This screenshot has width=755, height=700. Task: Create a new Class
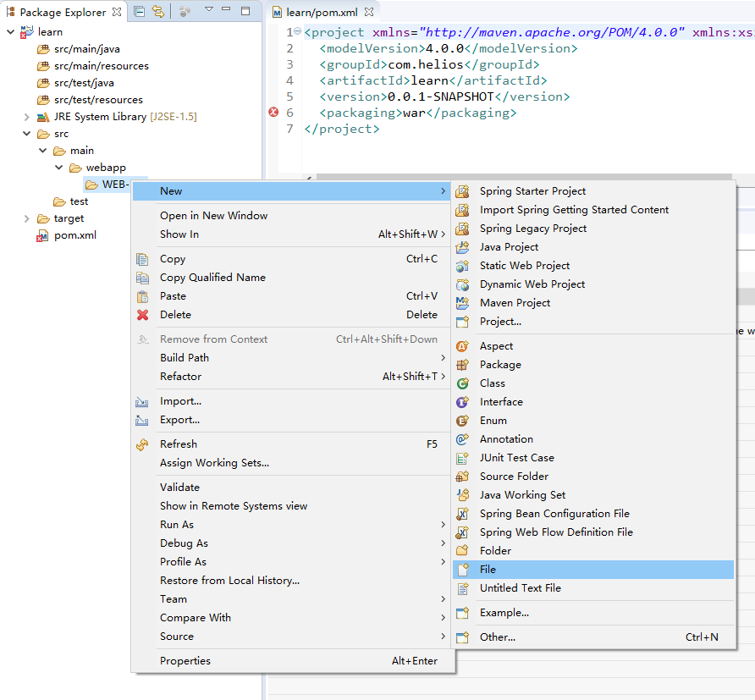(593, 383)
